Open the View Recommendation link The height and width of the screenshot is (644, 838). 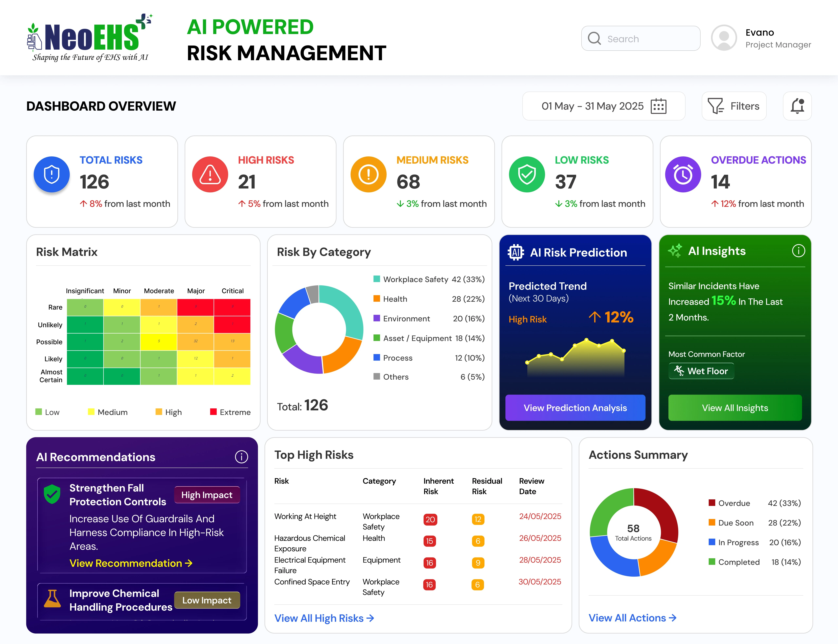point(131,563)
